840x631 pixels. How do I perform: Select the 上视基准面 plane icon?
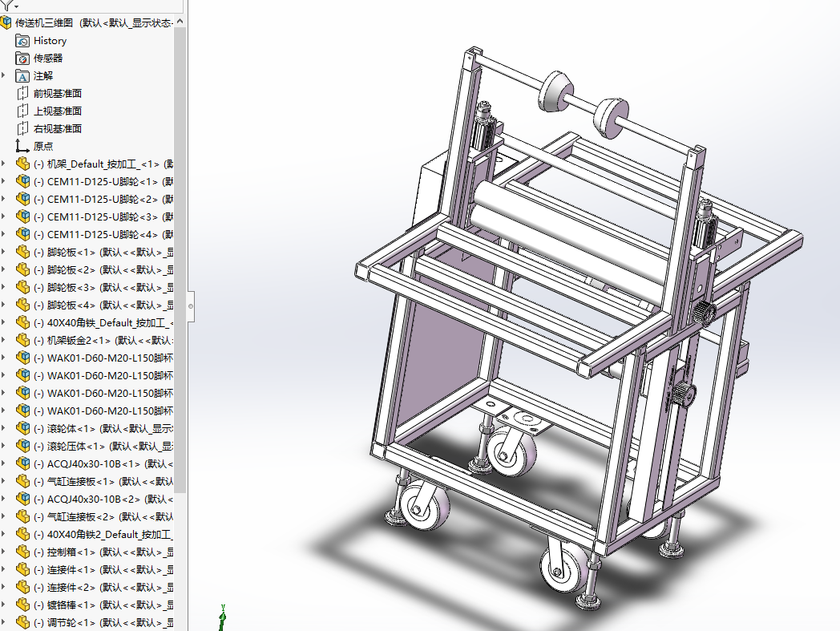[x=22, y=111]
